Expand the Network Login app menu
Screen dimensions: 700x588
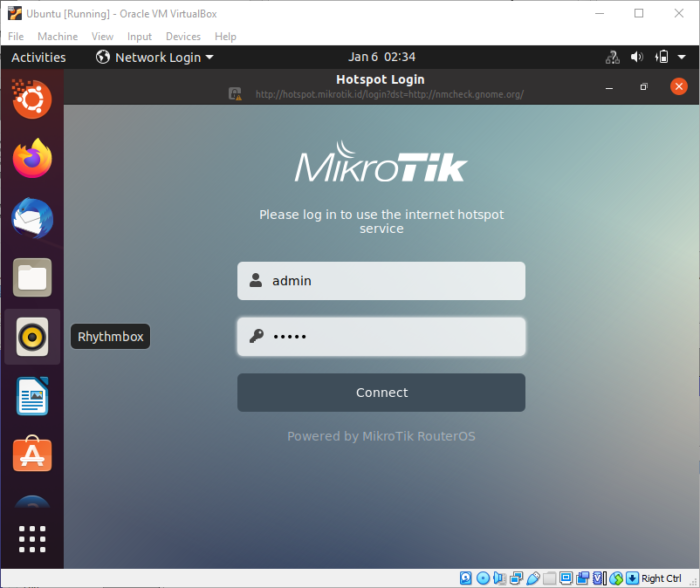(155, 57)
